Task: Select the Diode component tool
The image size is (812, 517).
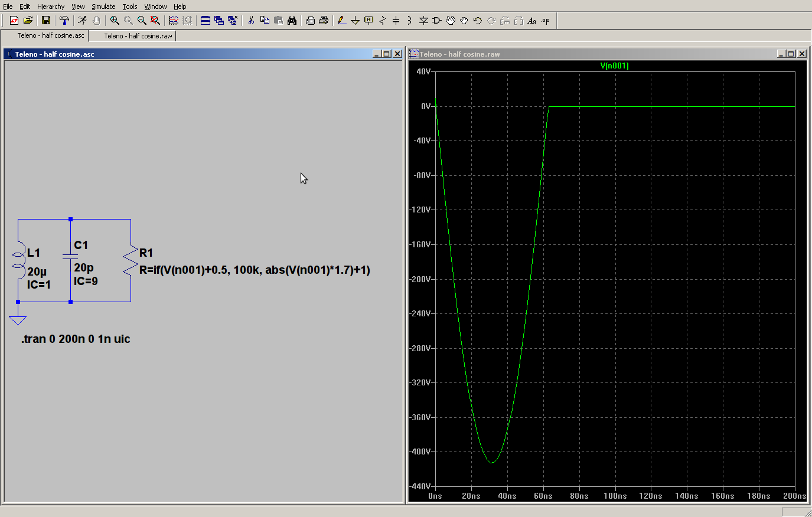Action: click(x=423, y=21)
